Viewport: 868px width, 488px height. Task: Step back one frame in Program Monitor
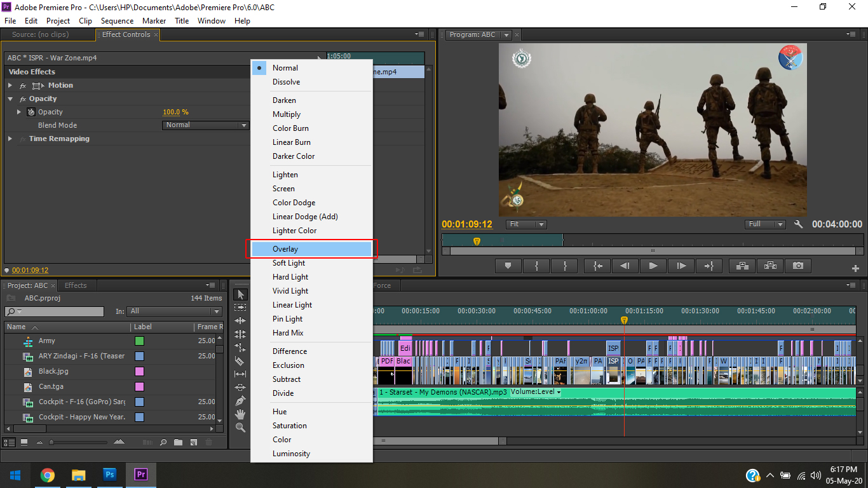[625, 266]
